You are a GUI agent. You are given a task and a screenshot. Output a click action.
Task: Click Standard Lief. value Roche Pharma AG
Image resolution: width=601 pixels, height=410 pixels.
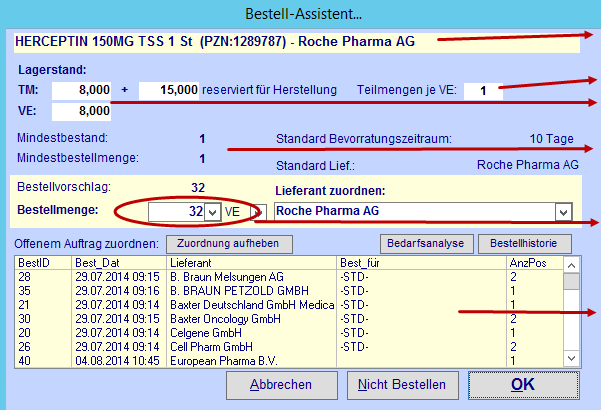(528, 165)
